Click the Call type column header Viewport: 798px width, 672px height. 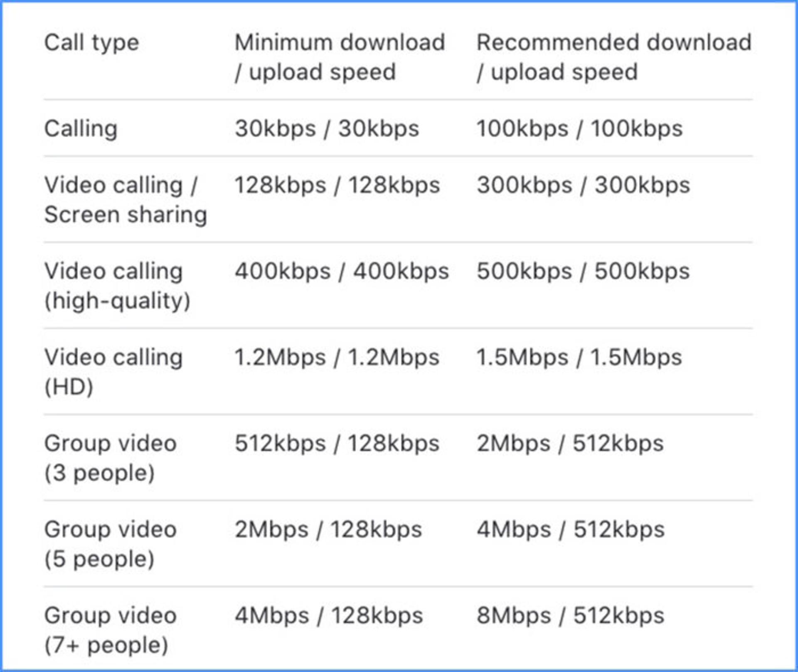click(x=91, y=44)
